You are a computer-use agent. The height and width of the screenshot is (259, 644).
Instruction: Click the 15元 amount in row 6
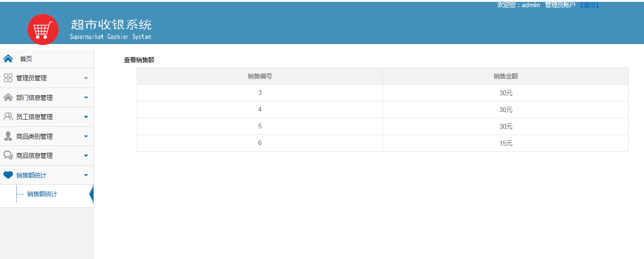point(506,143)
